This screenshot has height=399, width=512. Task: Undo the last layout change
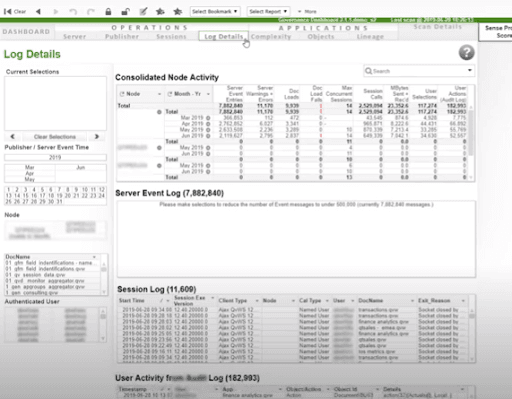pos(73,12)
